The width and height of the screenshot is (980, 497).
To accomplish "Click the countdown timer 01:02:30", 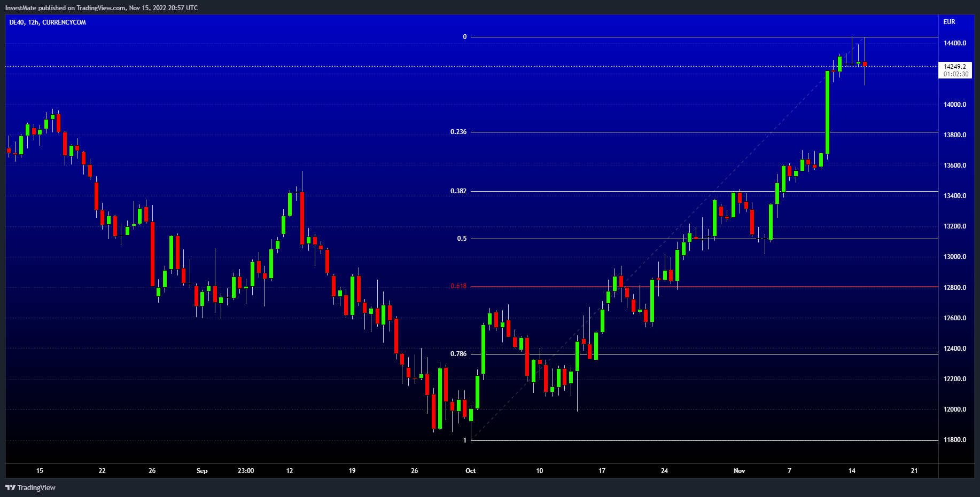I will point(955,74).
